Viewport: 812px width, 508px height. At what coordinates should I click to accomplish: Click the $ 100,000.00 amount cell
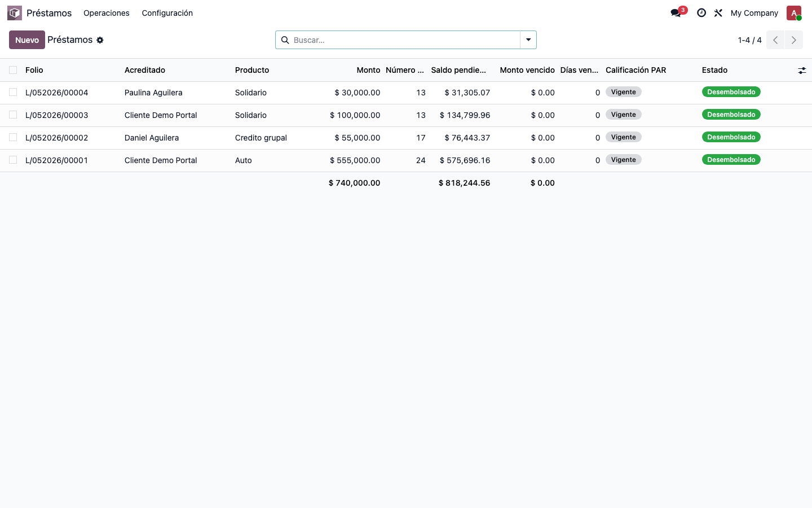point(355,115)
